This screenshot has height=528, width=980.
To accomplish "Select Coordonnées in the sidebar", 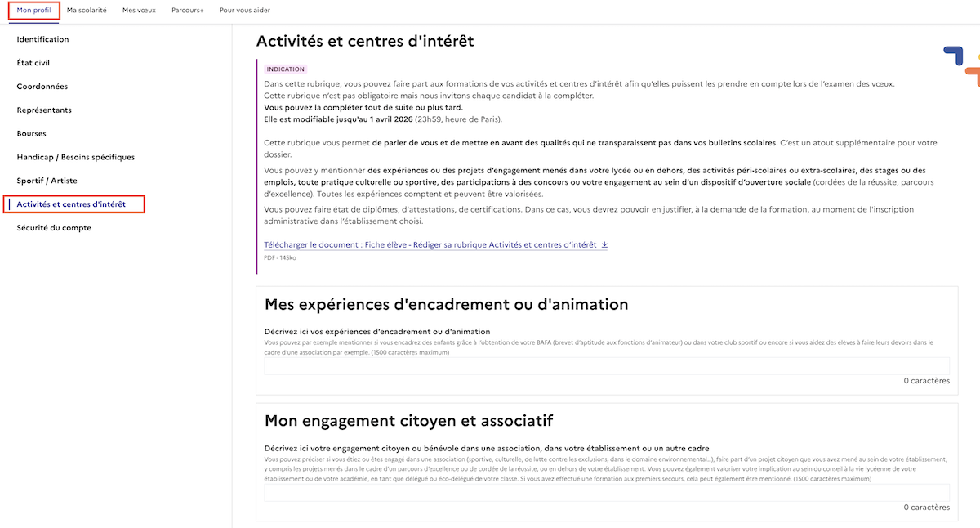I will pos(42,86).
